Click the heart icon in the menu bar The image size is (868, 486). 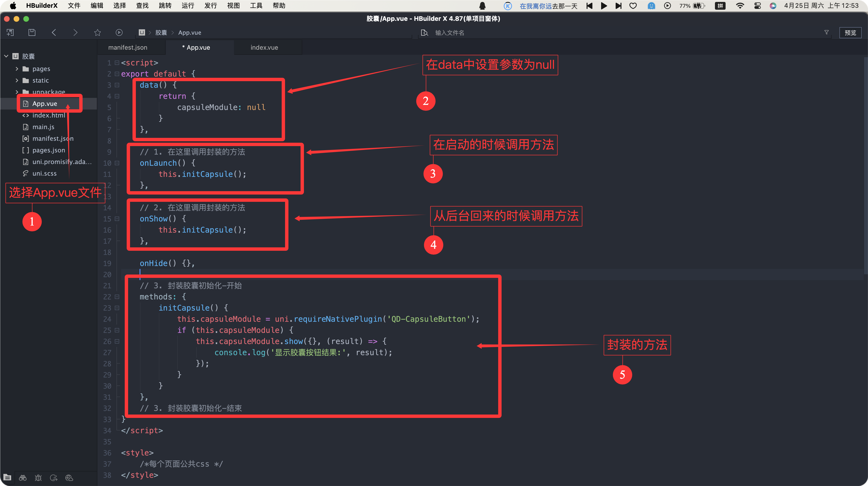click(x=633, y=6)
